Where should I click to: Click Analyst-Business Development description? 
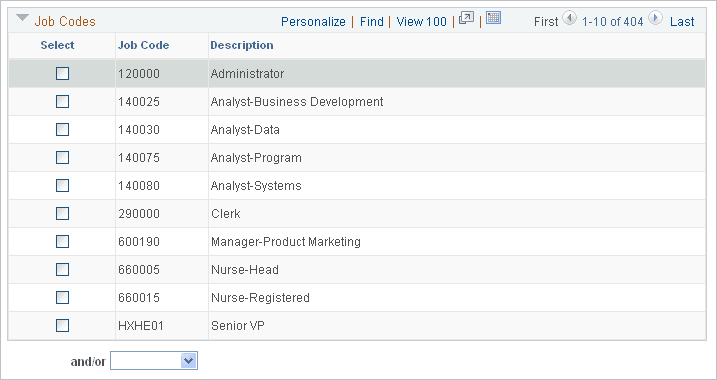tap(297, 102)
